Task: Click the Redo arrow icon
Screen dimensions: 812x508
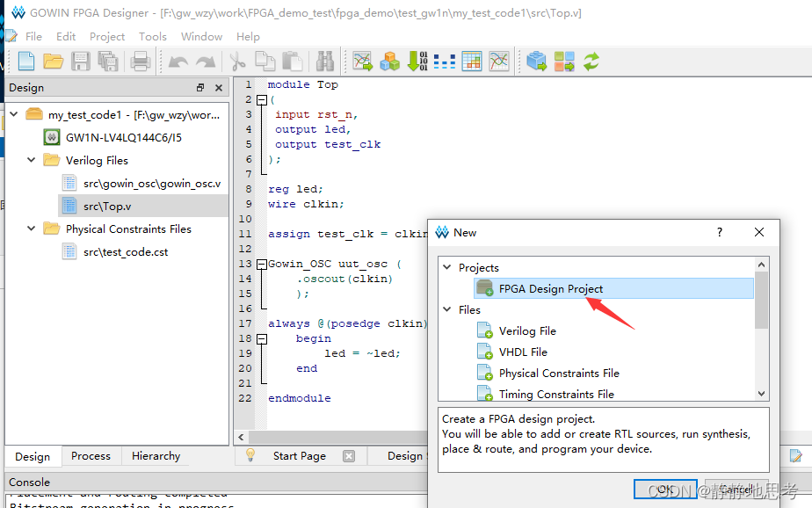Action: click(x=206, y=62)
